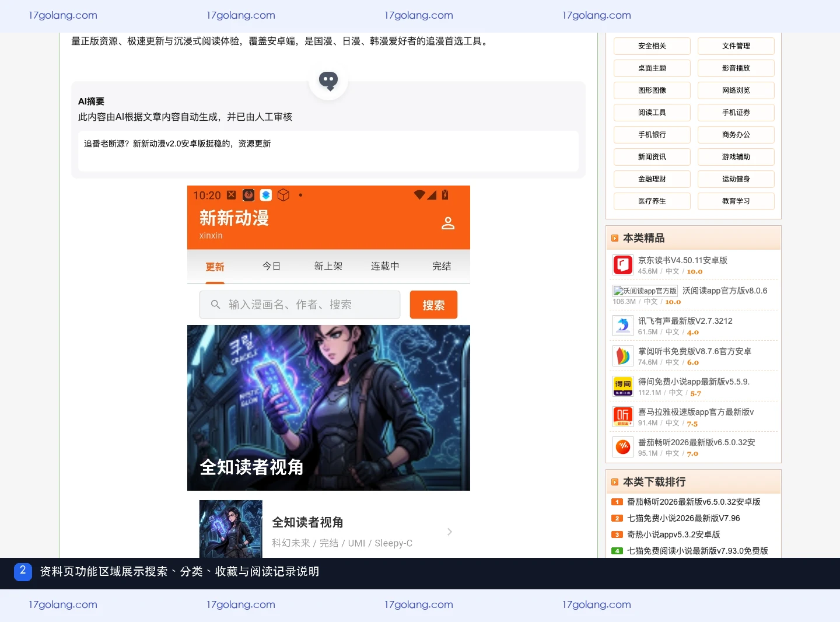Open the 网络浏览 category
840x622 pixels.
point(736,90)
